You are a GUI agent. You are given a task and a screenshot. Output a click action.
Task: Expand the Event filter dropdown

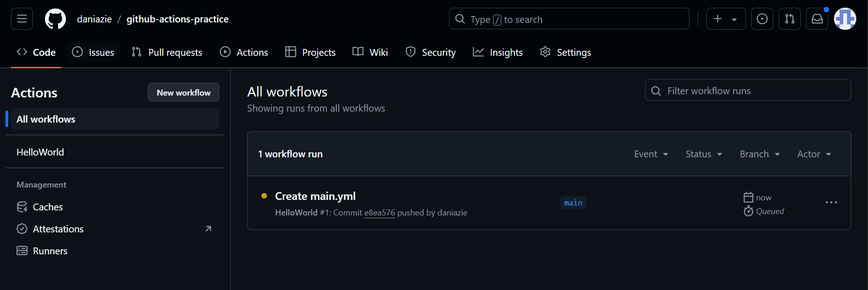point(651,154)
